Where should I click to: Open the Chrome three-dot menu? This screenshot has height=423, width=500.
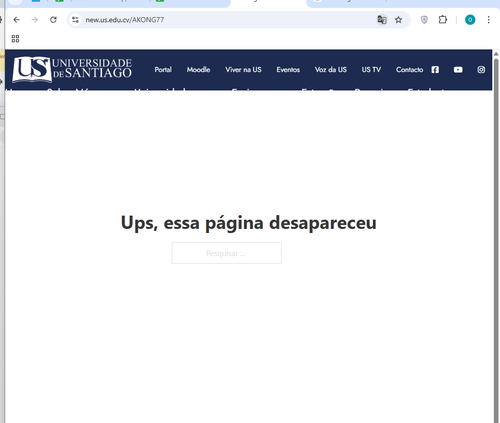(x=488, y=20)
